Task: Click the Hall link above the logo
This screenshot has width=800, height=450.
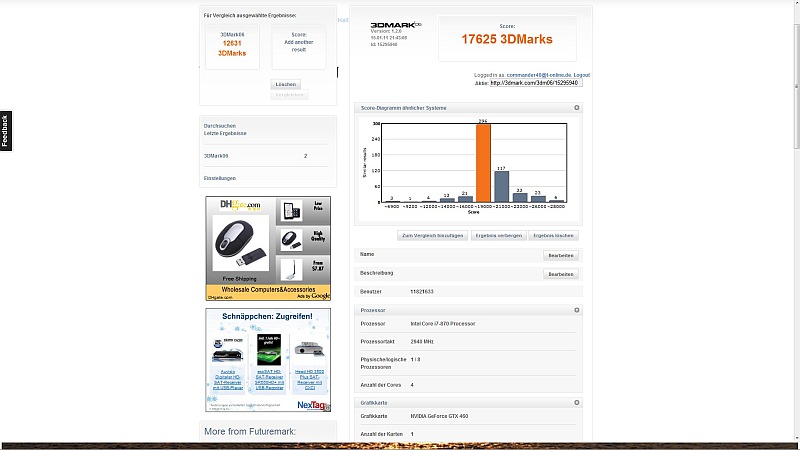Action: pos(343,20)
